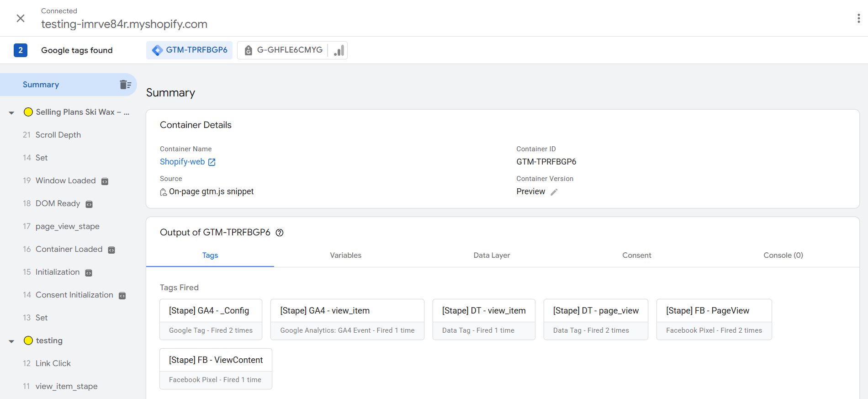Viewport: 868px width, 399px height.
Task: Collapse the Selling Plans Ski Wax page group
Action: tap(11, 112)
